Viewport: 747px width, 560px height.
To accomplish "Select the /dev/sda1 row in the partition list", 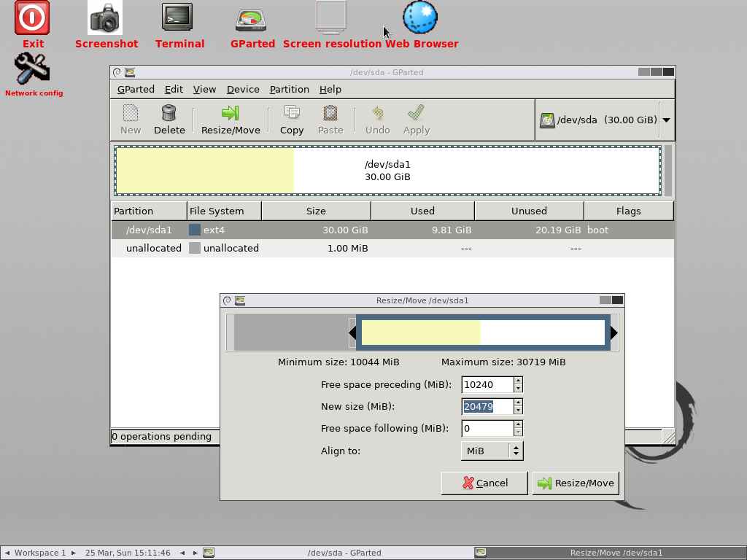I will [x=292, y=230].
